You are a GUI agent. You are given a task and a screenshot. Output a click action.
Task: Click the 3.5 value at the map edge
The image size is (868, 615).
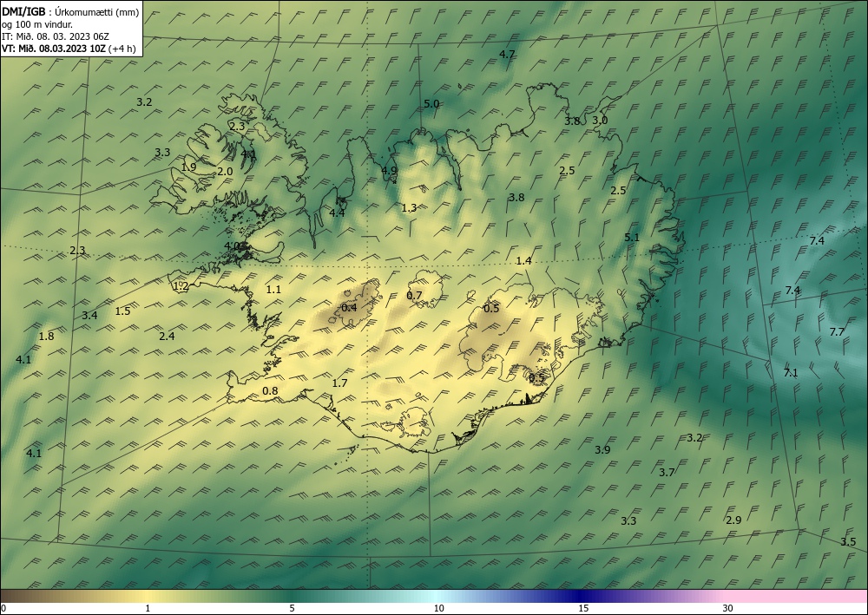tap(848, 541)
